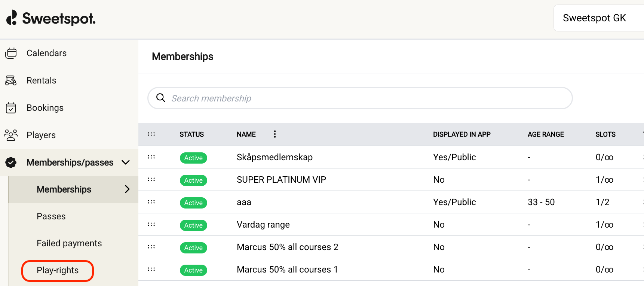The width and height of the screenshot is (644, 286).
Task: Click drag handle in the table header
Action: coord(151,134)
